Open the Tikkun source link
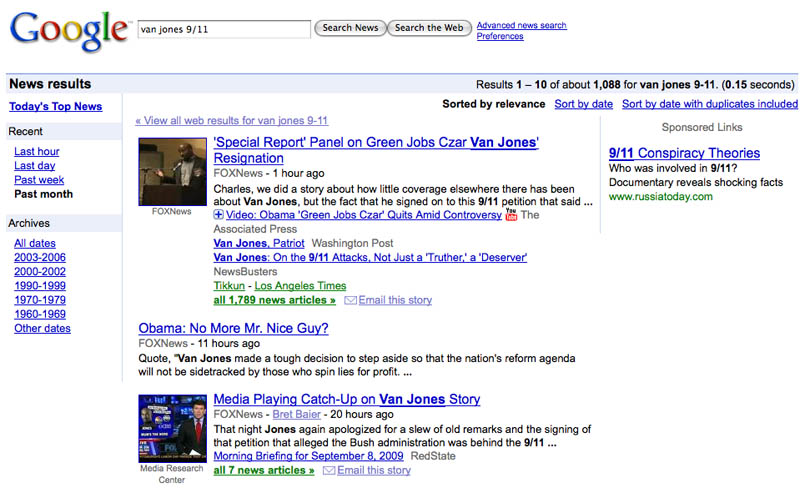The width and height of the screenshot is (800, 488). [x=229, y=286]
